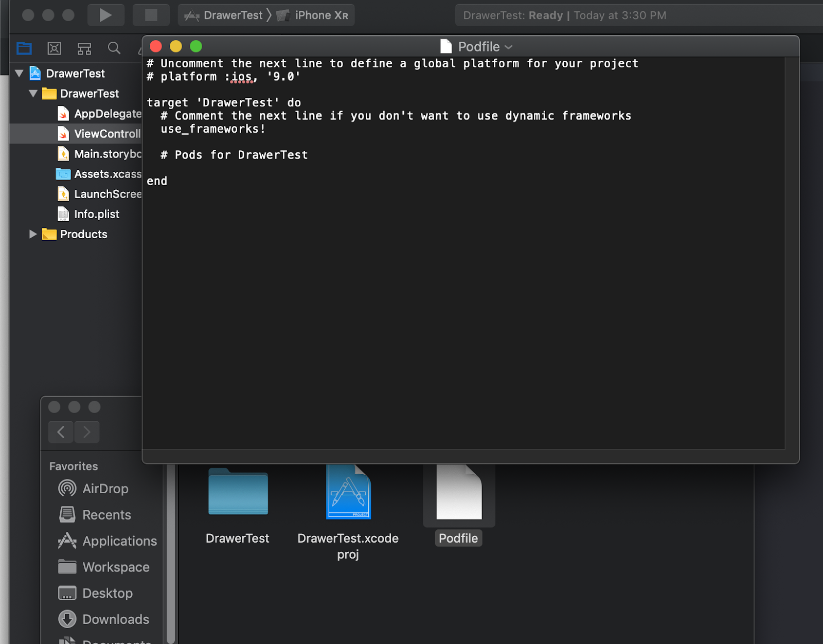Open Desktop in Finder sidebar
The image size is (823, 644).
96,593
